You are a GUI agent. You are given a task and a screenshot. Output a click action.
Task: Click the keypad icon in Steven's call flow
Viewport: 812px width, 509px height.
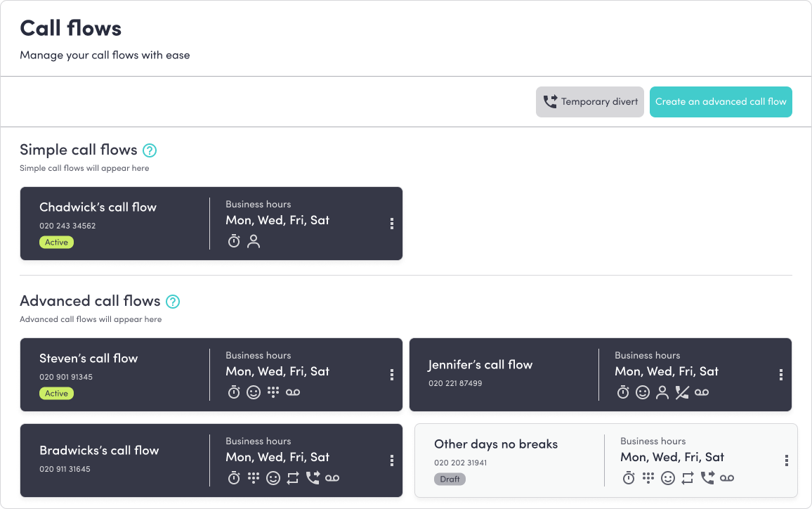(273, 392)
